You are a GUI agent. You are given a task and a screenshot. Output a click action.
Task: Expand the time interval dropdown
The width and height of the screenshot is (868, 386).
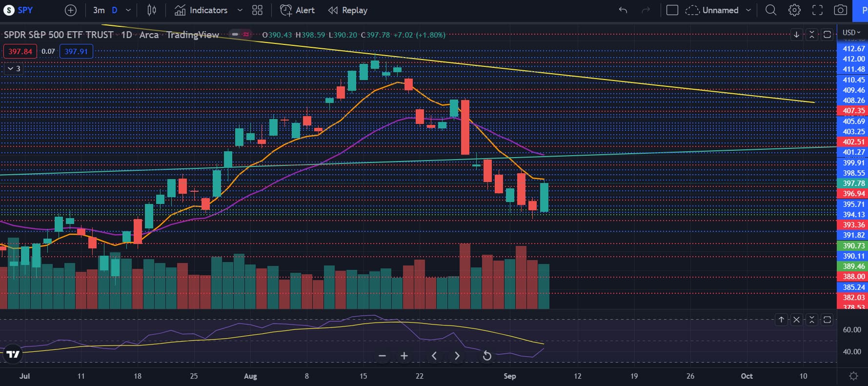tap(128, 10)
